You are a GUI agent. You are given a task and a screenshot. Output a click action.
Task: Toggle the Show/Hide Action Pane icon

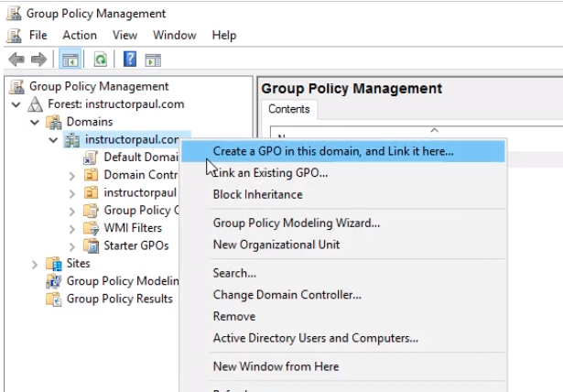(x=152, y=60)
